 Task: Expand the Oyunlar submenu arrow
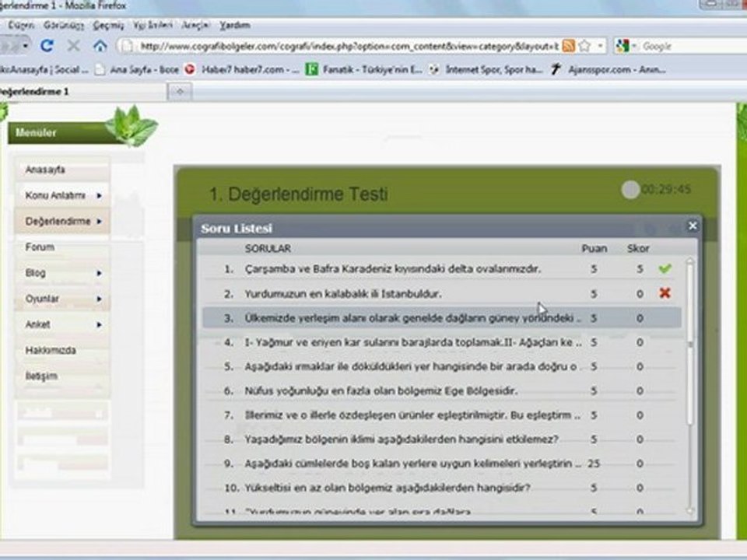[x=99, y=299]
